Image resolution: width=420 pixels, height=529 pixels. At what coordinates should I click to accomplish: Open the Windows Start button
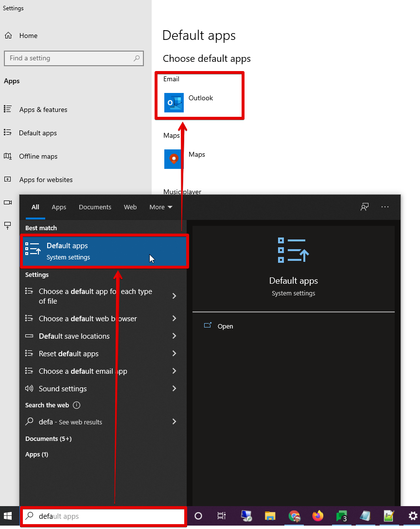click(x=8, y=516)
